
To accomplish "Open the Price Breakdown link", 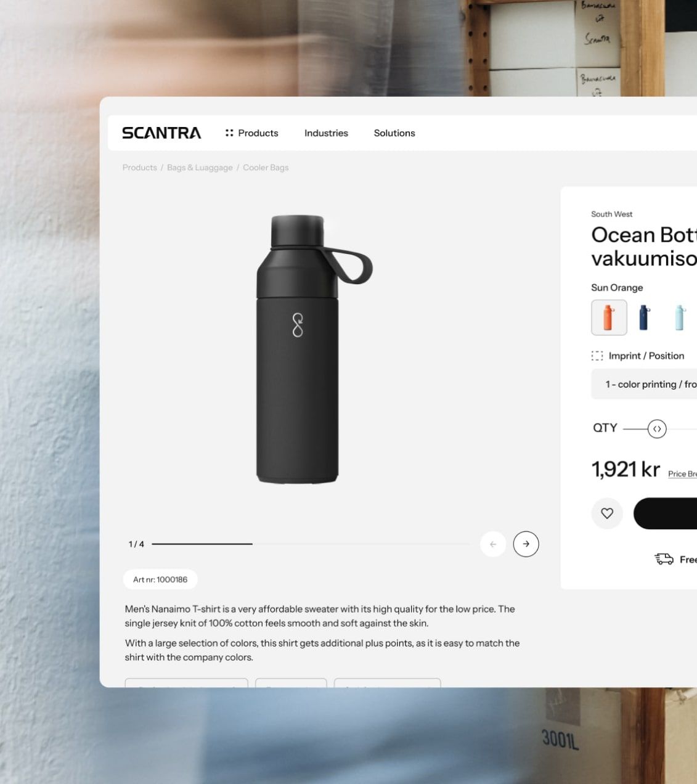I will click(x=682, y=474).
